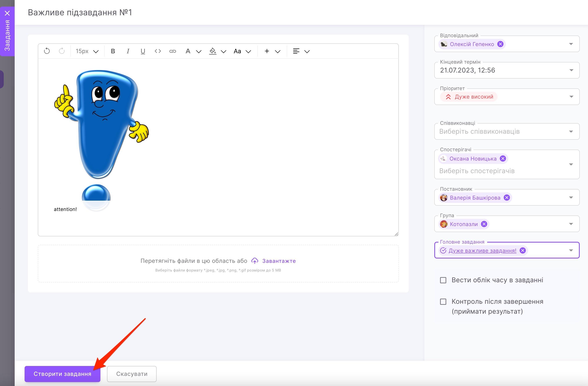Click the Створити завдання button
This screenshot has height=386, width=588.
62,374
